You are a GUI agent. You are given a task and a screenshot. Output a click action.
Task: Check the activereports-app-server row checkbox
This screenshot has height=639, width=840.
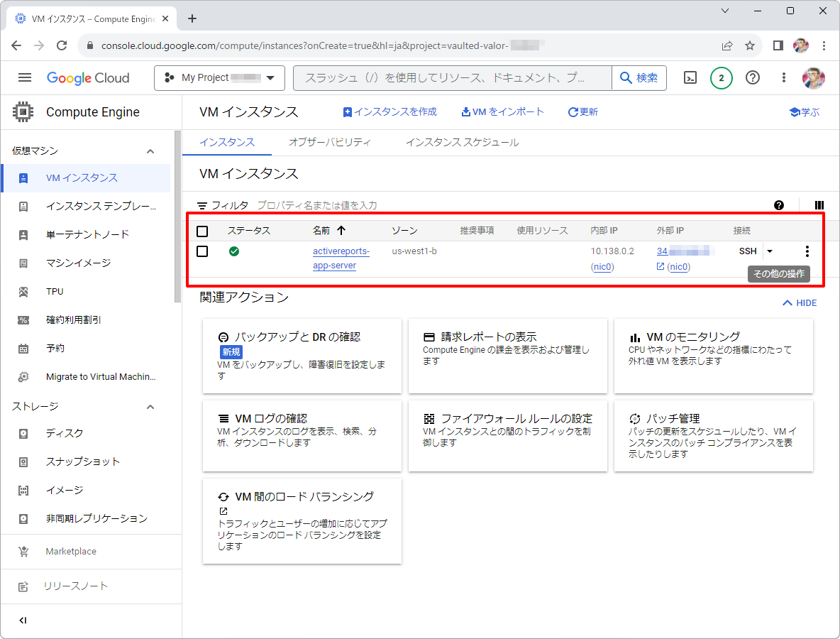point(202,251)
